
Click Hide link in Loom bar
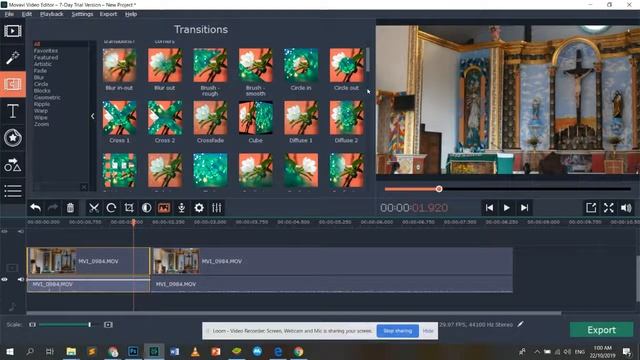click(428, 331)
